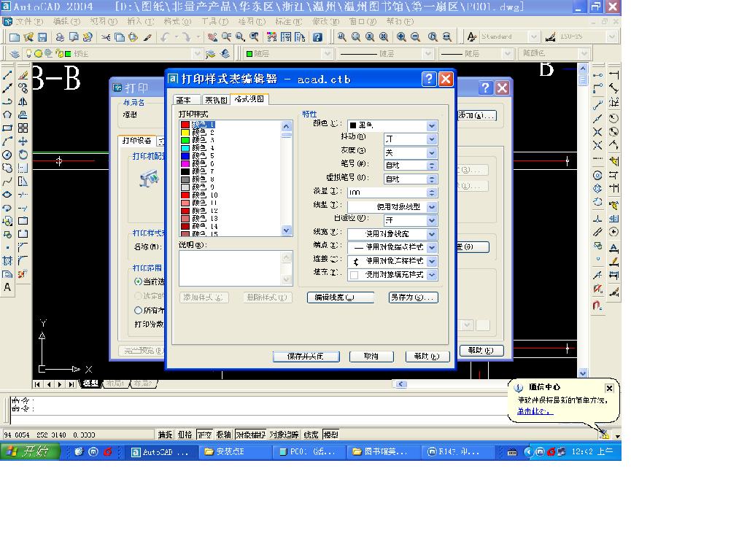Select the 当前 radio button in Print dialog
This screenshot has width=747, height=560.
pos(138,281)
